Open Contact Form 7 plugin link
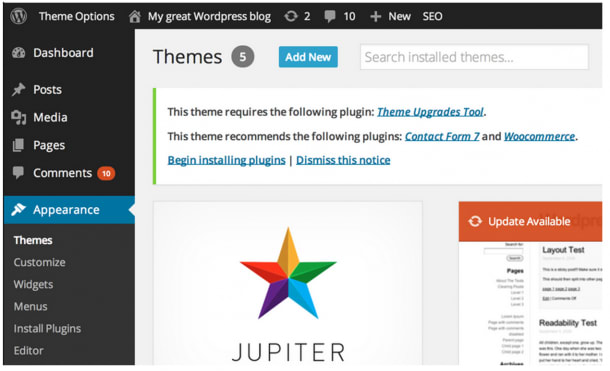Viewport: 610px width, 371px height. tap(442, 136)
